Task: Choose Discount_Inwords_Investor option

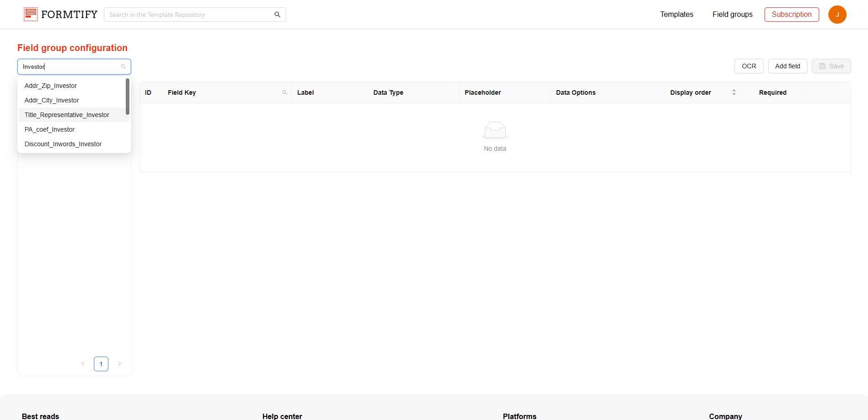Action: [63, 144]
